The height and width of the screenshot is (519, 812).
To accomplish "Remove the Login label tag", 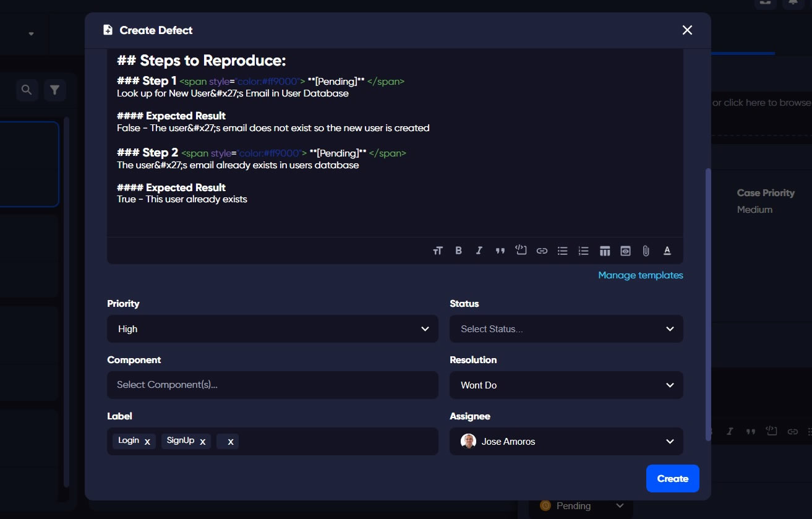I will (147, 442).
